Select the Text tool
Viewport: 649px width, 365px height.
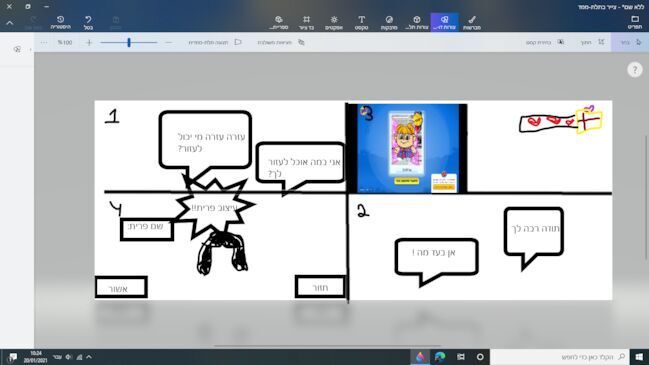361,22
